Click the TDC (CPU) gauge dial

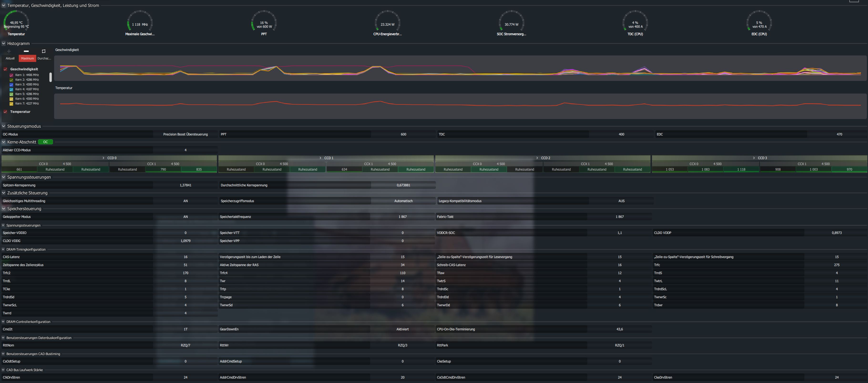[x=635, y=23]
